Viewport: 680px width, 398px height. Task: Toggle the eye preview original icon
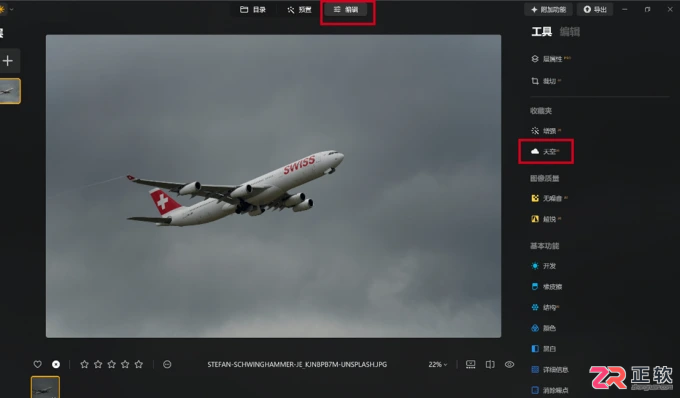click(x=510, y=364)
